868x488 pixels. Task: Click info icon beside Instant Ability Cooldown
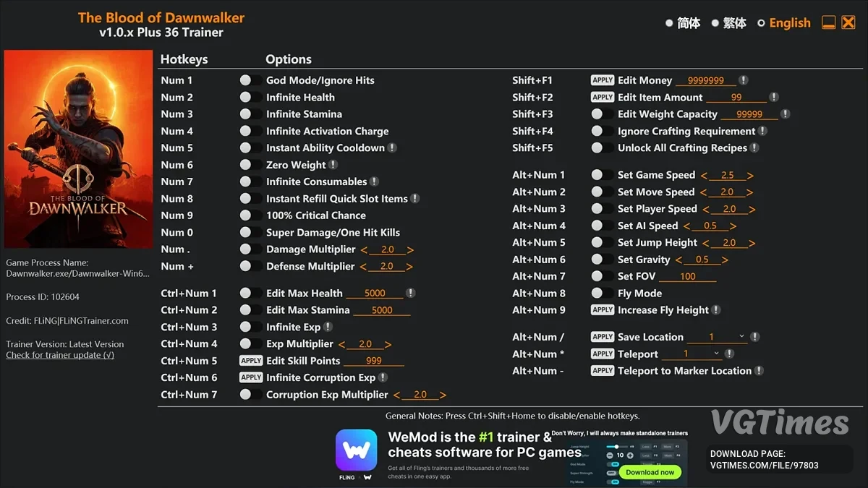392,147
